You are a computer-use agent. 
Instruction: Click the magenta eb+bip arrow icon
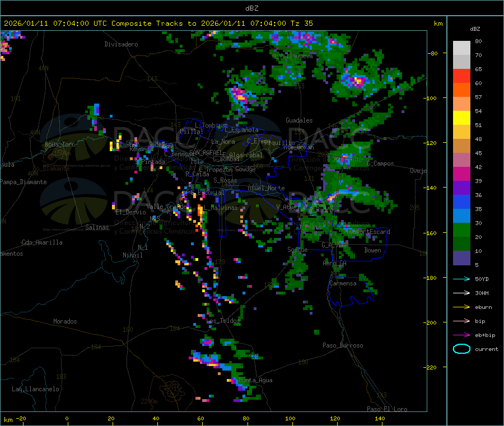(x=461, y=335)
